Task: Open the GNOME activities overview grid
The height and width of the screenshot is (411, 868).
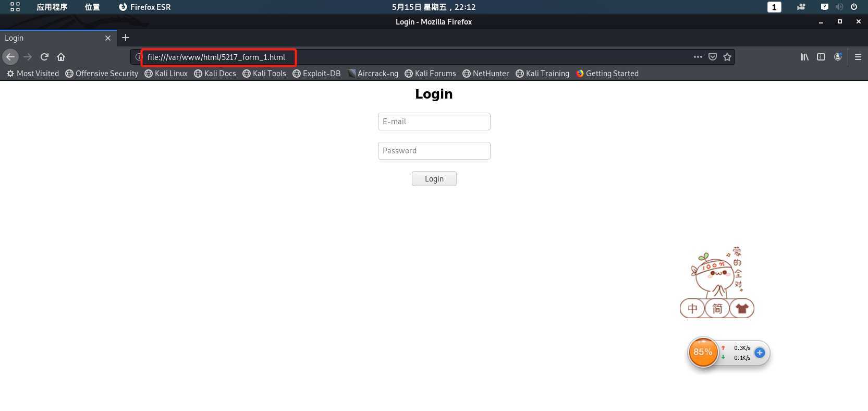Action: click(x=15, y=7)
